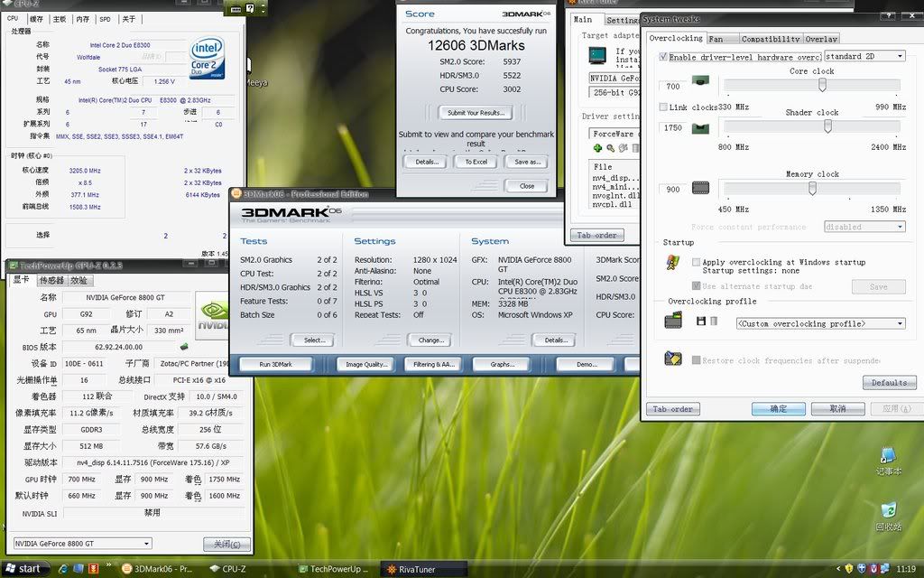Image resolution: width=924 pixels, height=578 pixels.
Task: Open the Notepad (记事本) desktop shortcut
Action: tap(888, 461)
